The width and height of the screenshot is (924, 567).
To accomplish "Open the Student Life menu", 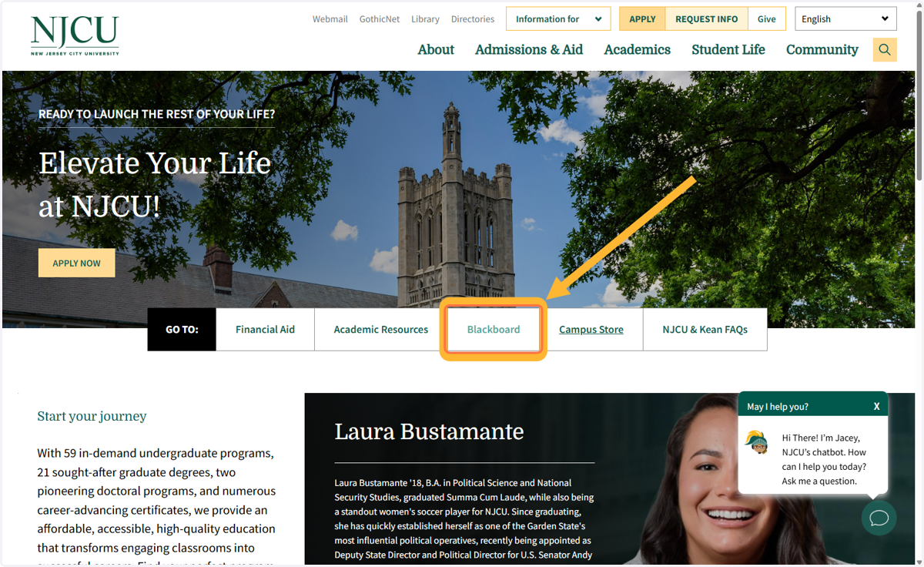I will pyautogui.click(x=728, y=49).
